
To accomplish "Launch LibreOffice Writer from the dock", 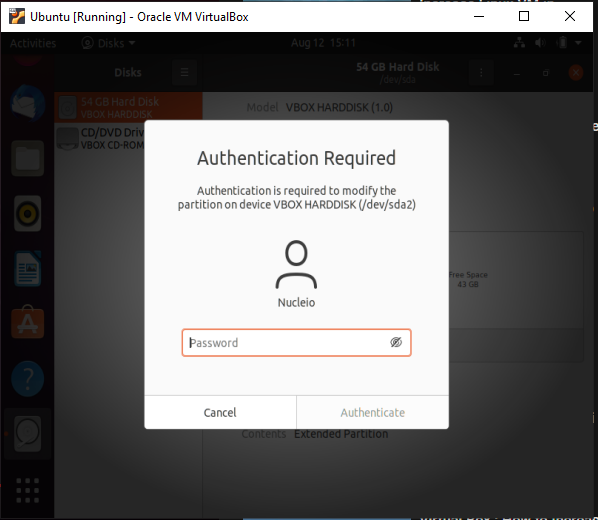I will pyautogui.click(x=27, y=269).
